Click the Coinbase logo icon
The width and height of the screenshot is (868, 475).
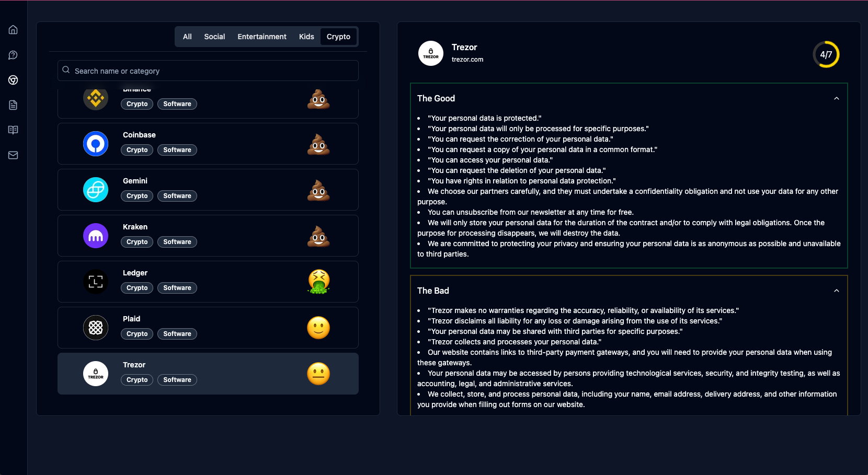point(96,144)
